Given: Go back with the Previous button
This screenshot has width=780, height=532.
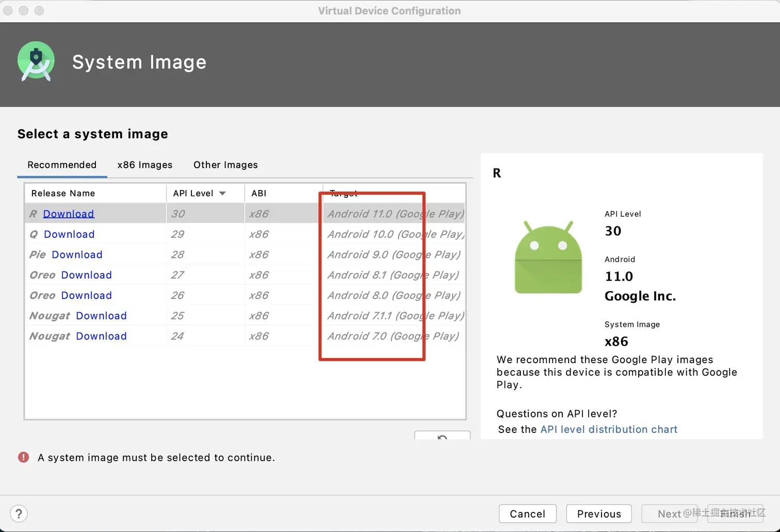Looking at the screenshot, I should (599, 514).
